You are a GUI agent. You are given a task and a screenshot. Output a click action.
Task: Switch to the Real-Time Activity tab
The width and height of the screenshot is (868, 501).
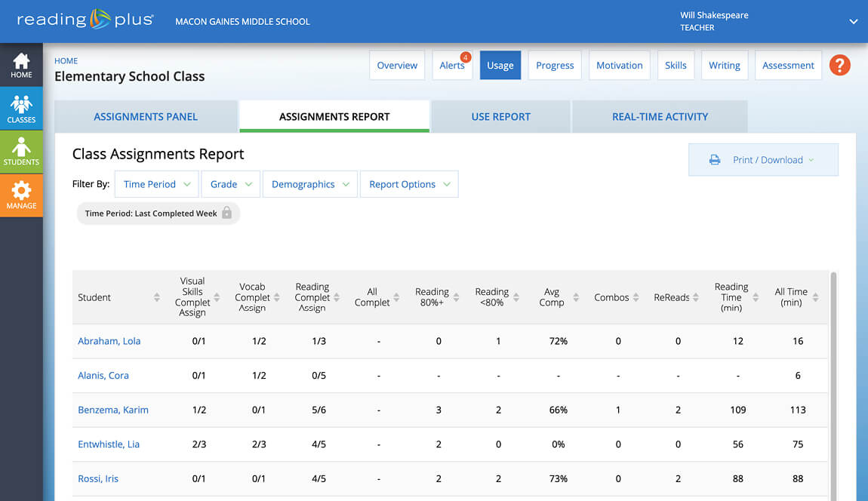coord(660,117)
